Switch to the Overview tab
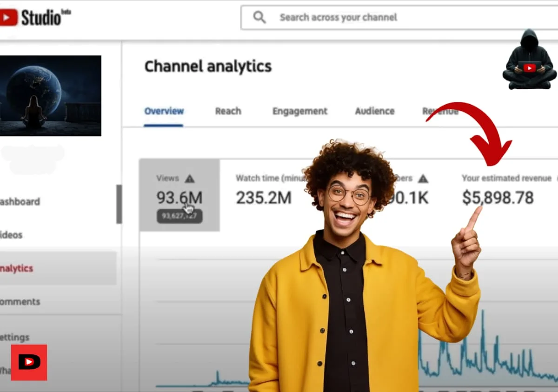558x392 pixels. [164, 111]
